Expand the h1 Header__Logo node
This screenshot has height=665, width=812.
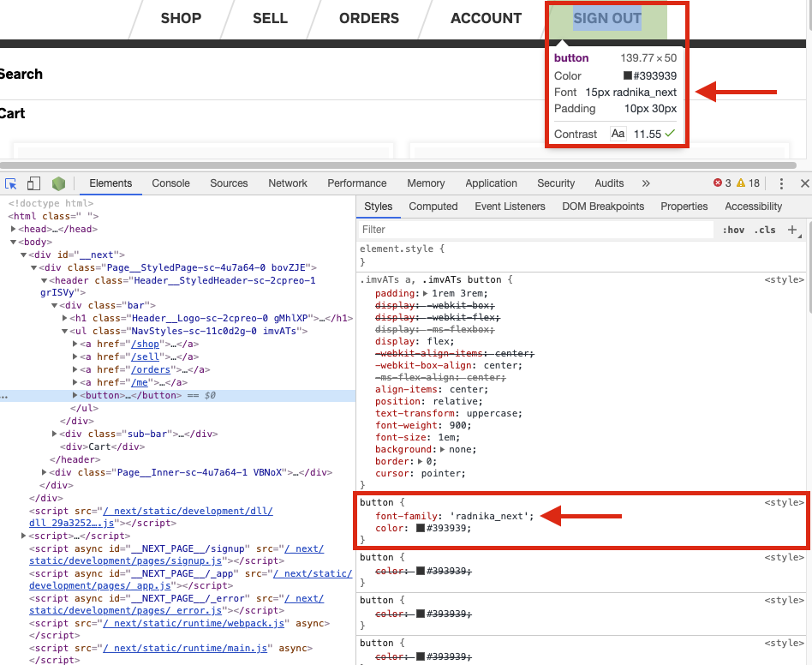tap(65, 318)
